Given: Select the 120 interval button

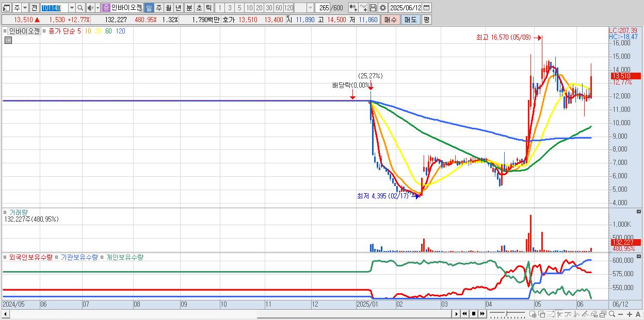Looking at the screenshot, I should coord(288,8).
